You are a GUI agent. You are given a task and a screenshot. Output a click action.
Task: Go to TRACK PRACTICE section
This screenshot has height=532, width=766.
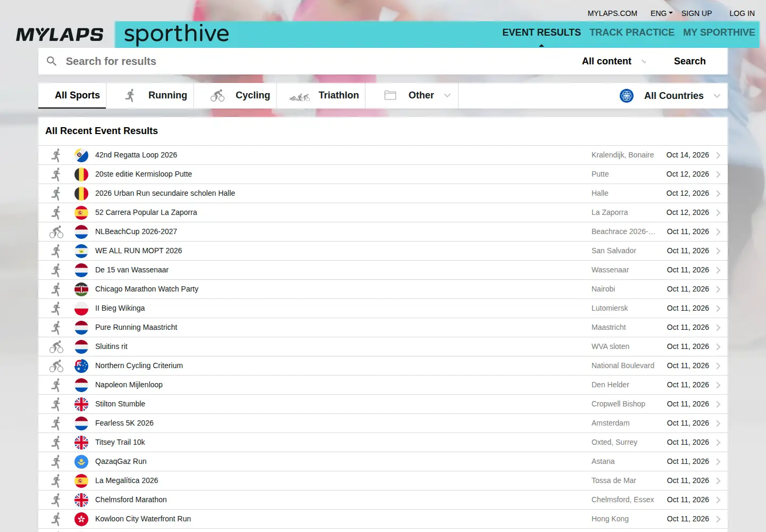(632, 32)
